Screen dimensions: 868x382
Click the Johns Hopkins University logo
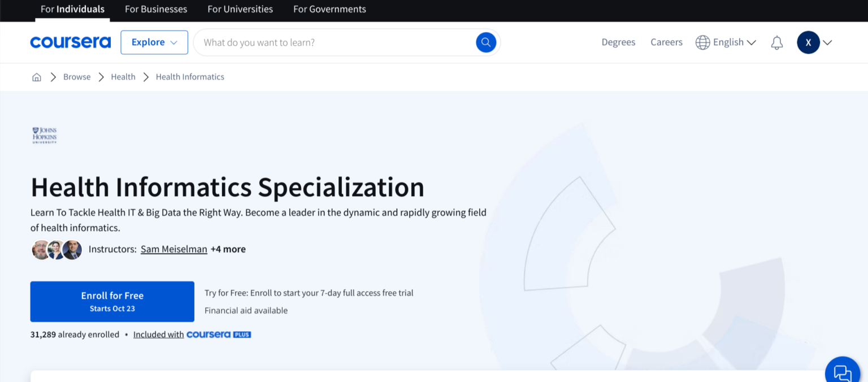(x=45, y=135)
